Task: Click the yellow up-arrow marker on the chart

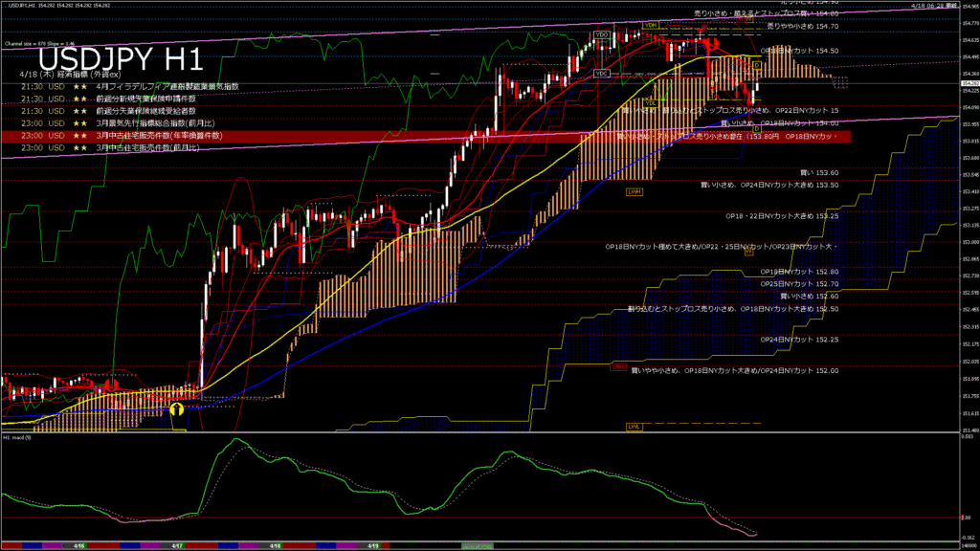Action: click(177, 409)
